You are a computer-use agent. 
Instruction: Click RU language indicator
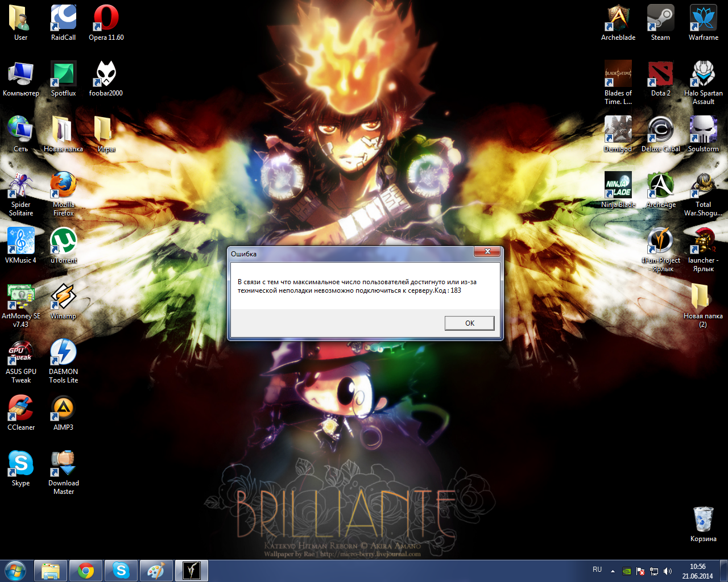[597, 569]
